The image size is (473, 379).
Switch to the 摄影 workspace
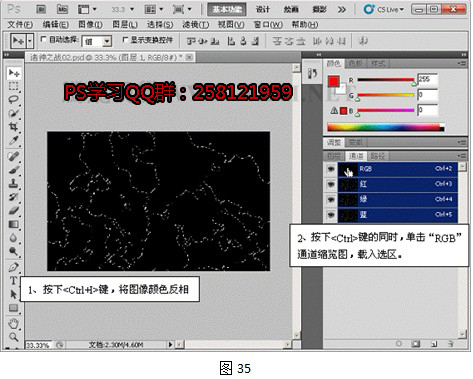click(x=319, y=9)
